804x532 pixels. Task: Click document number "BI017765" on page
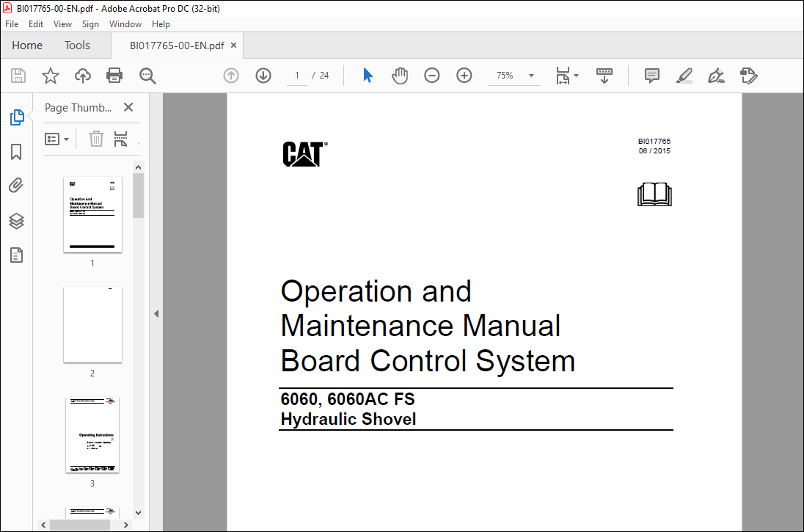tap(654, 141)
